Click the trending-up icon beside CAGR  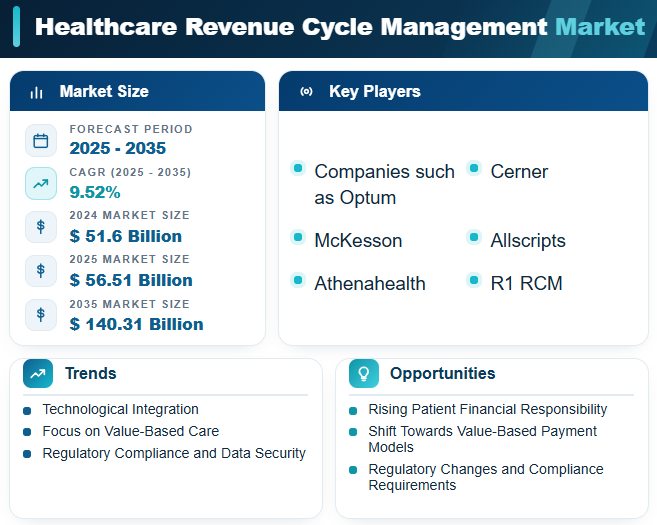[x=41, y=184]
